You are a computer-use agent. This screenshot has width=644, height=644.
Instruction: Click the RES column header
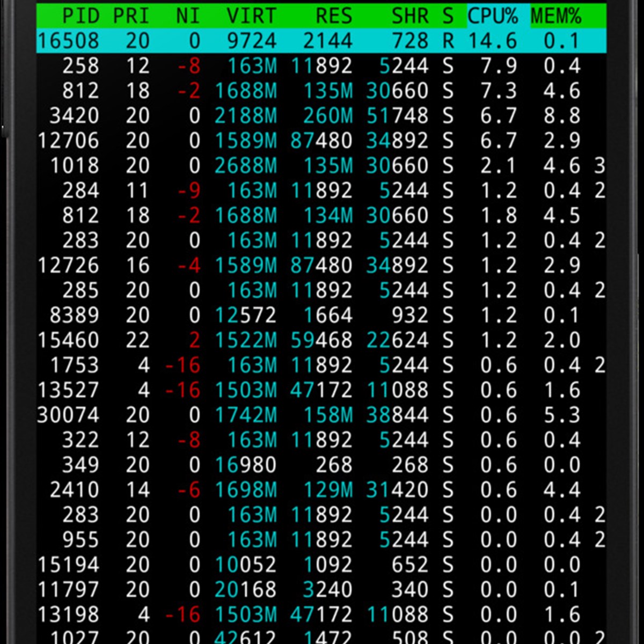(333, 16)
